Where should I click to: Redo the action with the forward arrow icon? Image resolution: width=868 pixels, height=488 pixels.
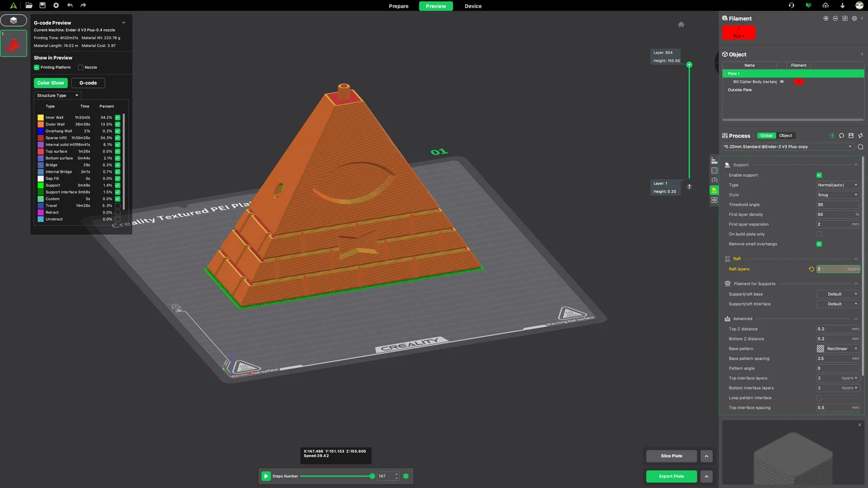point(83,5)
